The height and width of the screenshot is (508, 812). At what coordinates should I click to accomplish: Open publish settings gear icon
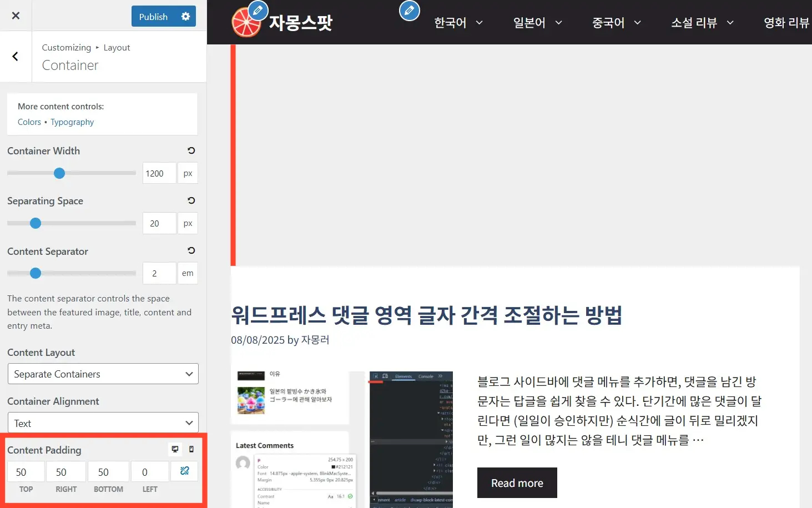point(185,17)
